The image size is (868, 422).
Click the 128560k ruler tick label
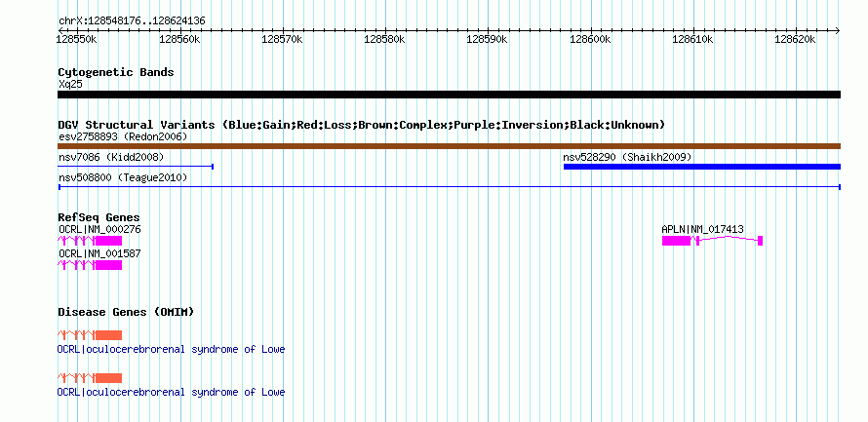point(179,40)
